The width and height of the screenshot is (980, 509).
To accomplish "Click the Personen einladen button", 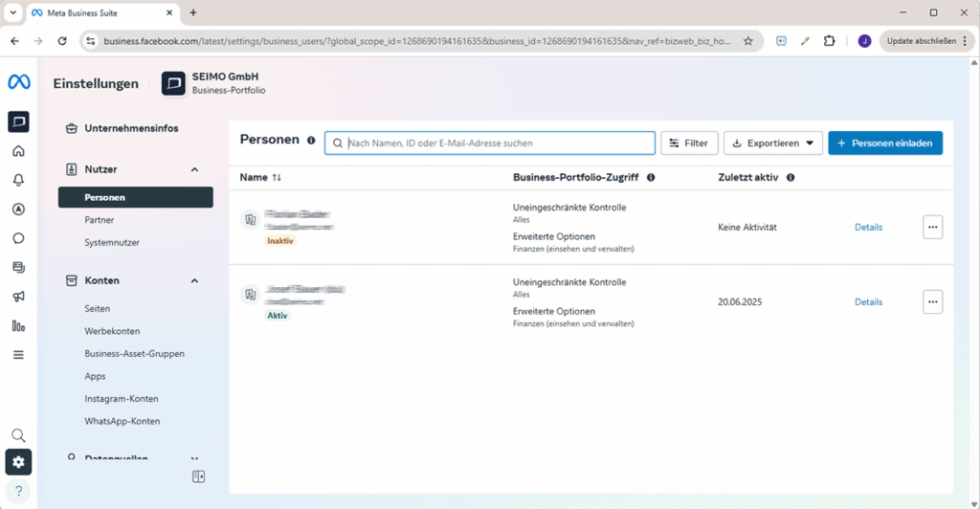I will [885, 143].
